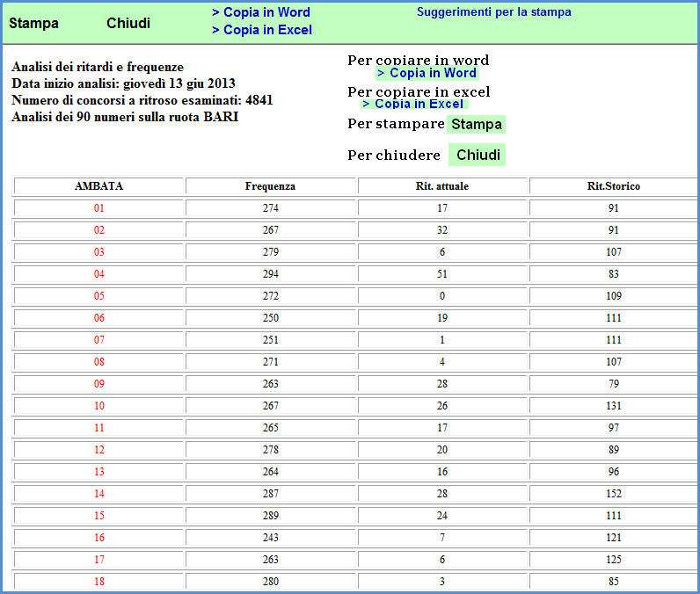The image size is (700, 594).
Task: Select frequency value 243 in row 16
Action: [271, 538]
